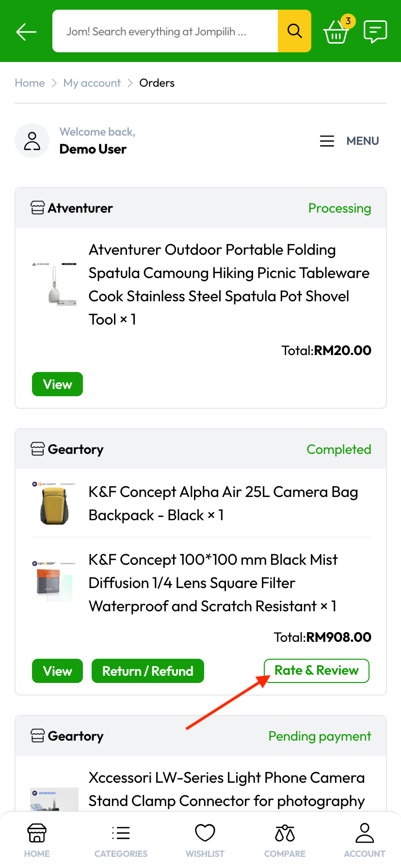The image size is (401, 868).
Task: Tap the back arrow icon
Action: 26,32
